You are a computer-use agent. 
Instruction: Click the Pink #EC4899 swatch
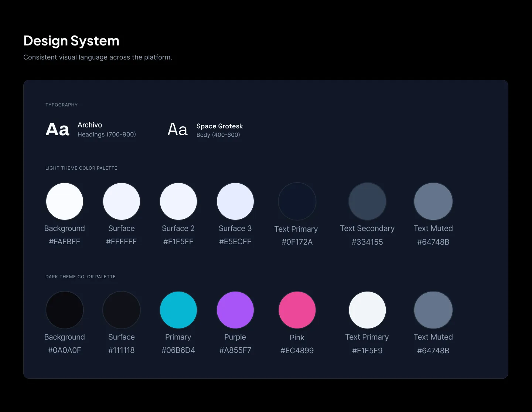297,310
